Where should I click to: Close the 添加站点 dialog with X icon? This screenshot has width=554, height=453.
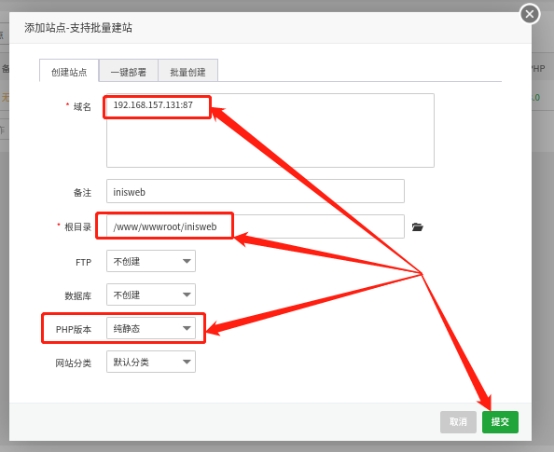(x=529, y=14)
